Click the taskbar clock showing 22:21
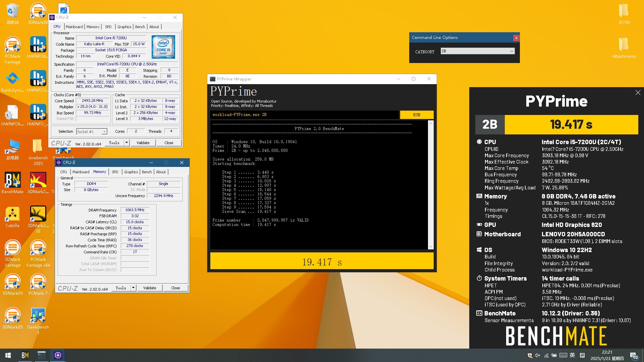The image size is (644, 362). (x=607, y=355)
